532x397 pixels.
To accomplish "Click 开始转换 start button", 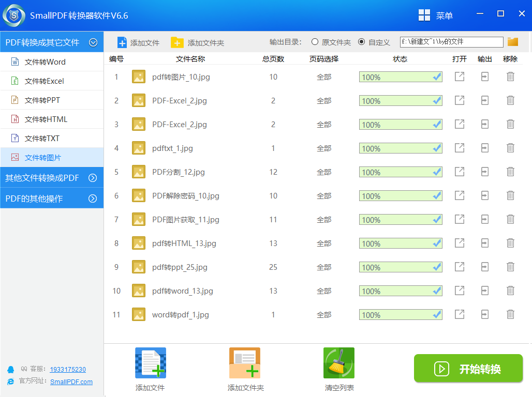I will (x=468, y=369).
